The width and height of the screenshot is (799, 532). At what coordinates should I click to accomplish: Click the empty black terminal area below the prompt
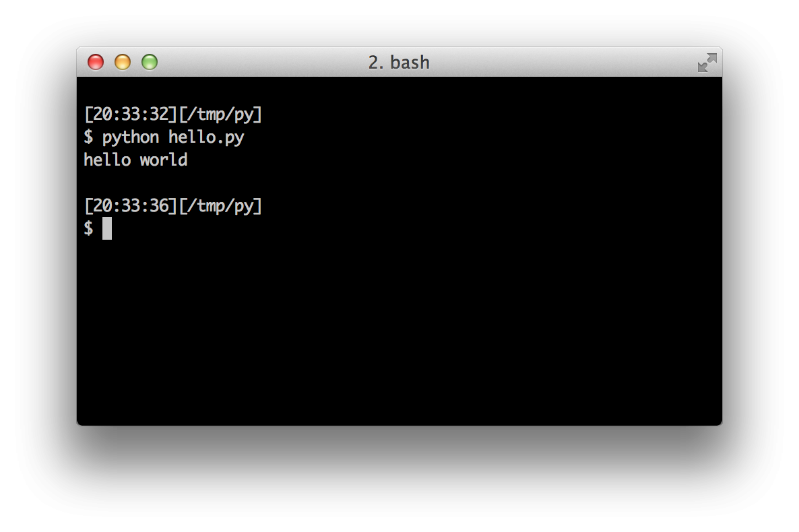(399, 331)
